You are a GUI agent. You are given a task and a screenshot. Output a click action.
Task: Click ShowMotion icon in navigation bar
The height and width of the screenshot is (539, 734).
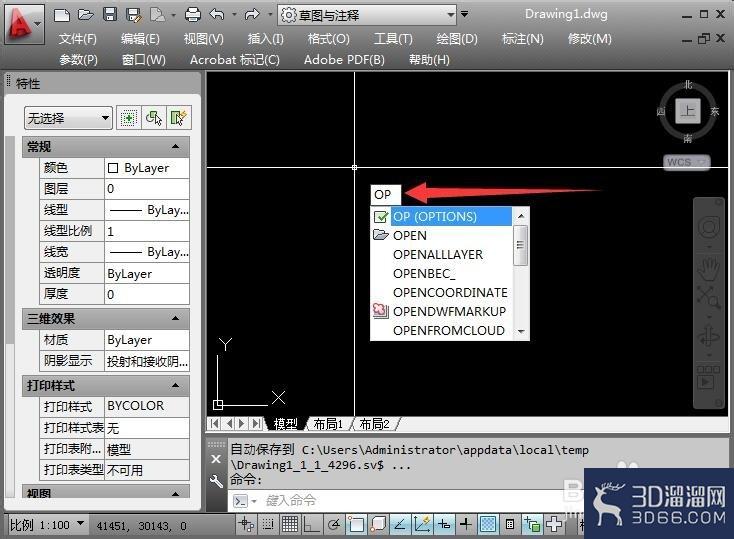coord(708,378)
